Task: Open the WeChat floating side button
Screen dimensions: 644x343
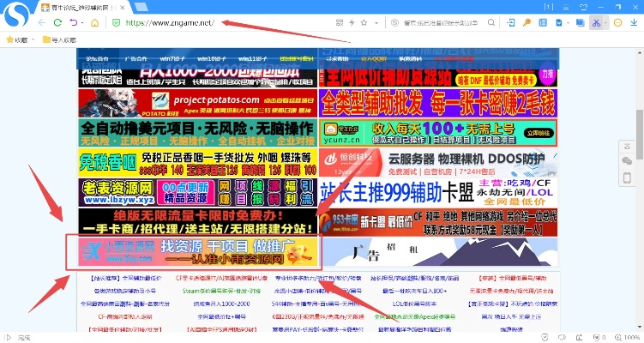Action: 627,161
